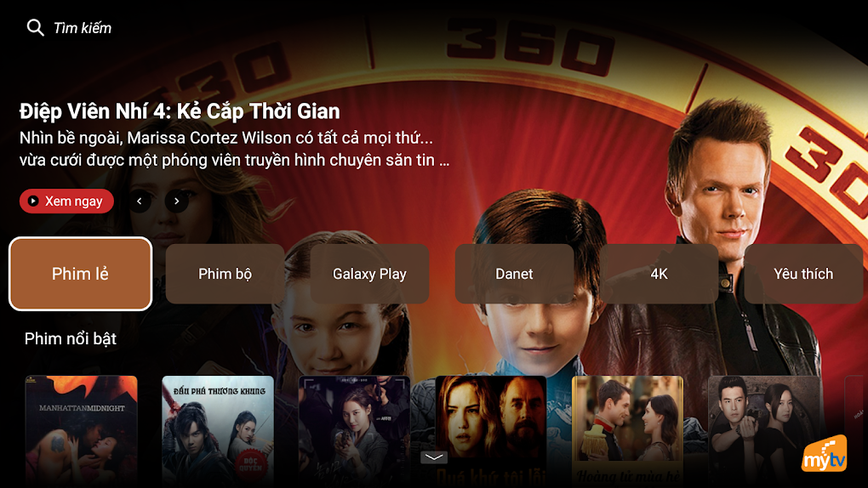Click the MyTV logo icon
The height and width of the screenshot is (488, 868).
click(x=825, y=454)
